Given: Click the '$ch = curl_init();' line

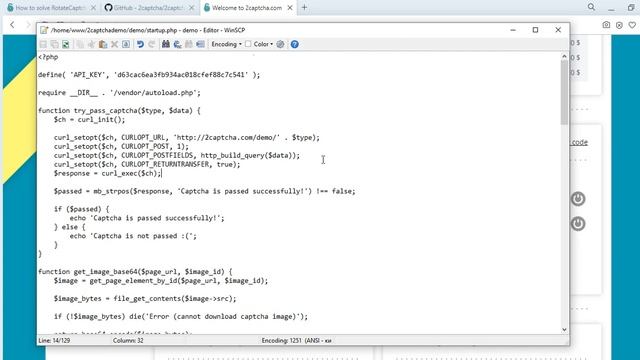Looking at the screenshot, I should point(89,120).
